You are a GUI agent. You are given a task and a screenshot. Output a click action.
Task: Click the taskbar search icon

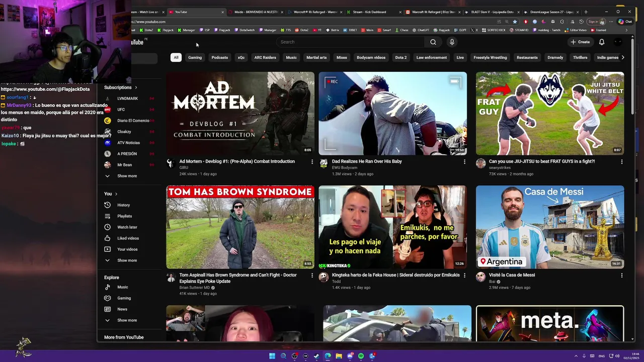283,356
